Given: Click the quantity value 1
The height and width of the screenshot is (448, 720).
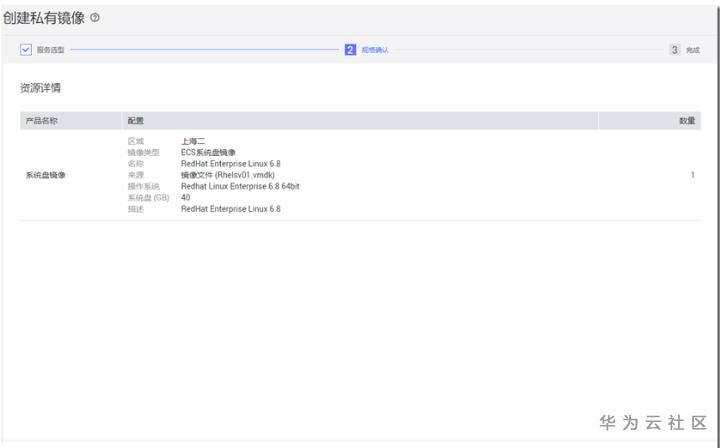Looking at the screenshot, I should (692, 175).
